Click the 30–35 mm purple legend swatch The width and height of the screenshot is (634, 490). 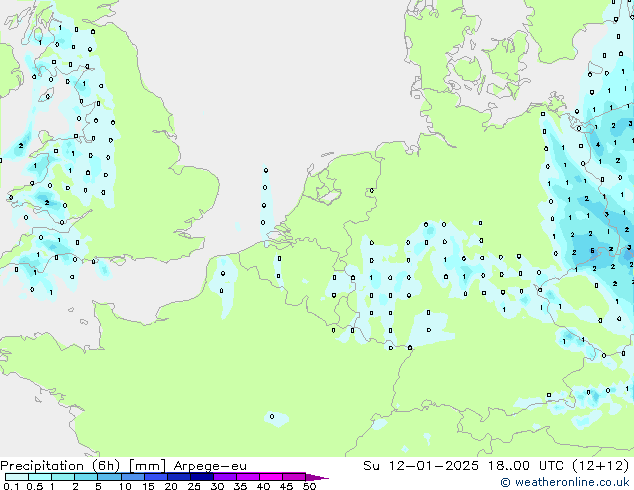[225, 477]
